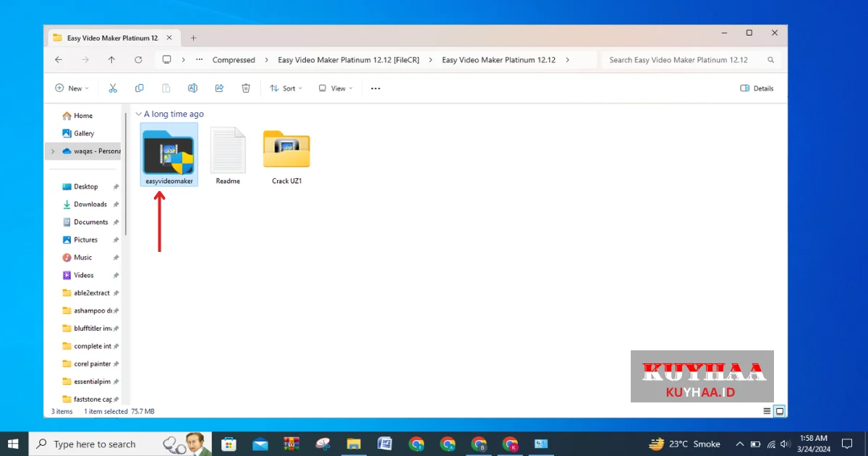Viewport: 868px width, 456px height.
Task: Click the Compressed breadcrumb
Action: (234, 60)
